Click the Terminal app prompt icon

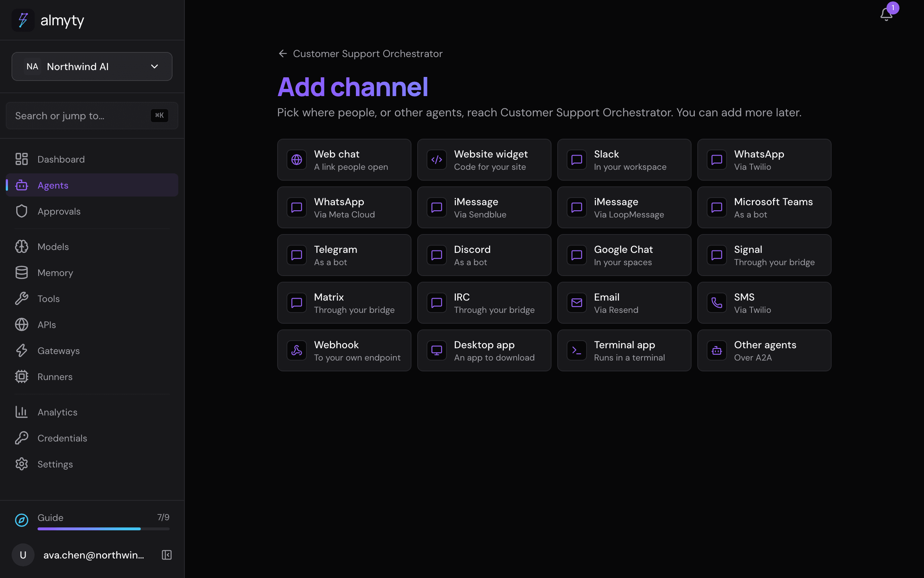click(x=576, y=350)
